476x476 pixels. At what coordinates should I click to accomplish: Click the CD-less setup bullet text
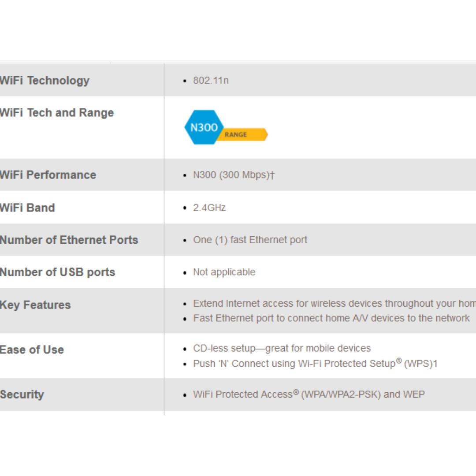click(282, 348)
